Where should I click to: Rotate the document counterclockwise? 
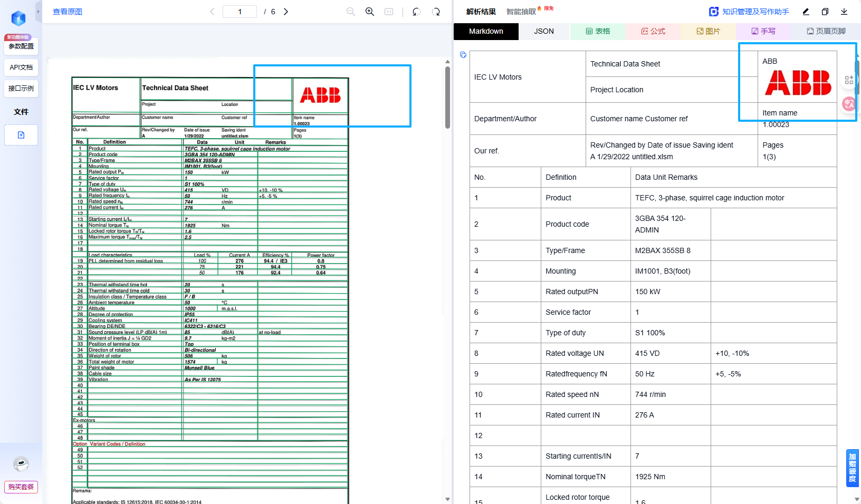[416, 12]
